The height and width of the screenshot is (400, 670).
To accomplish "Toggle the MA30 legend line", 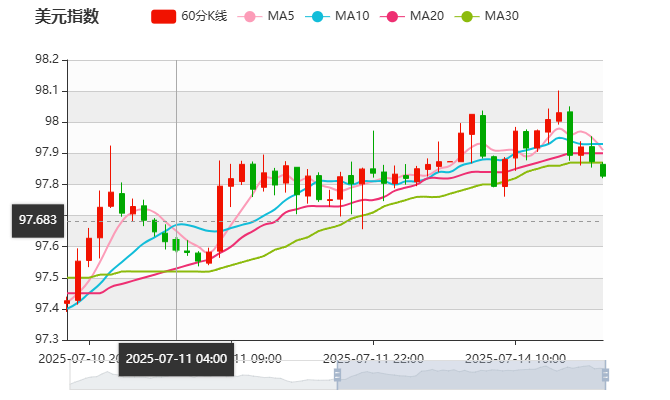I will [x=487, y=16].
